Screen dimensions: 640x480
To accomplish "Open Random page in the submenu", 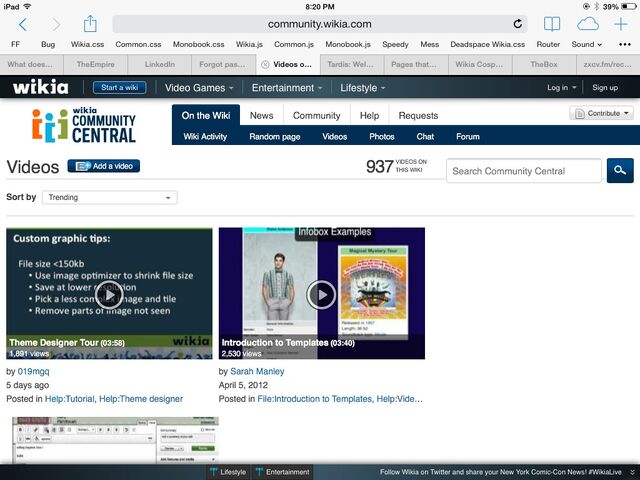I will tap(275, 136).
